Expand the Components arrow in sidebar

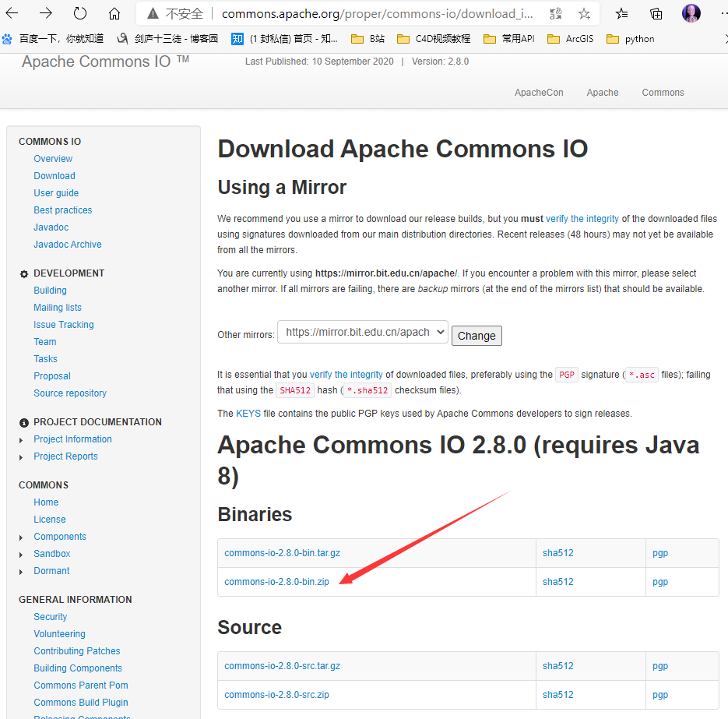(x=22, y=537)
